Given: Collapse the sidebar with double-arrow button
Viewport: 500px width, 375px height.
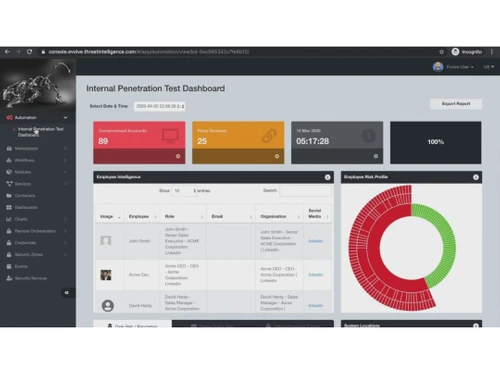Looking at the screenshot, I should [x=67, y=293].
